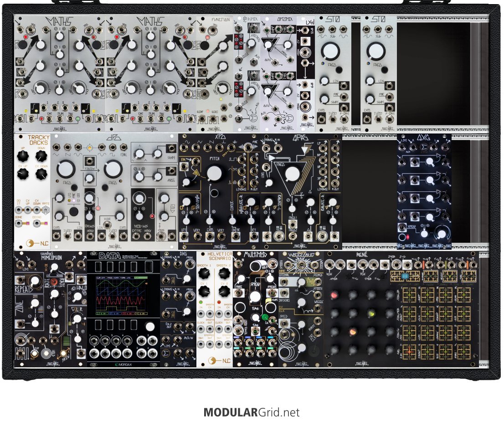This screenshot has height=422, width=504.
Task: Click the LxD label at the module top
Action: pos(309,22)
